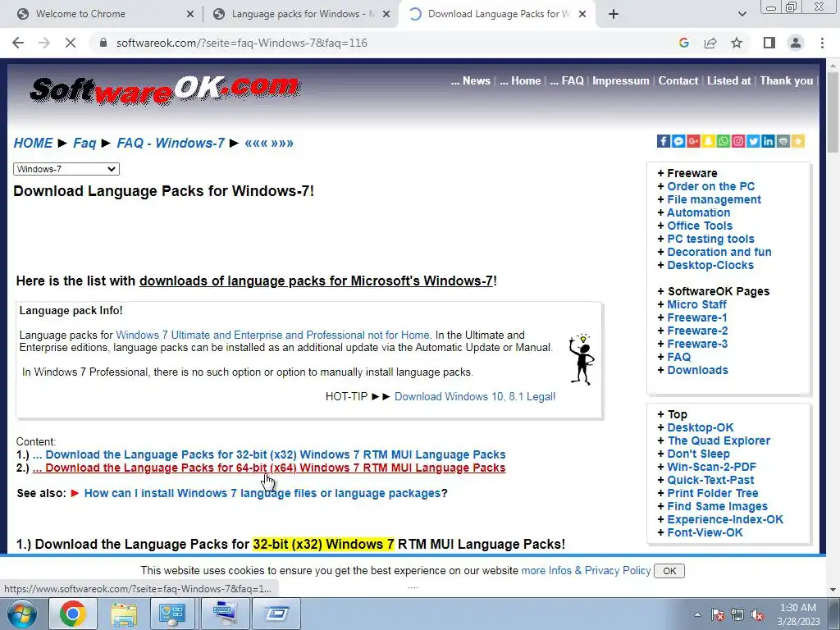Share this page via toolbar share icon
Viewport: 840px width, 630px height.
pos(710,43)
